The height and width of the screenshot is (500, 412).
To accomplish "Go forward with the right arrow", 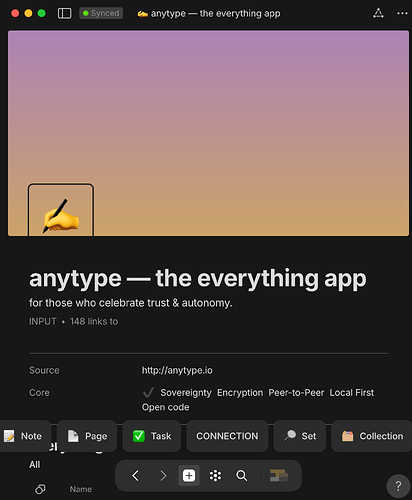I will [x=163, y=476].
